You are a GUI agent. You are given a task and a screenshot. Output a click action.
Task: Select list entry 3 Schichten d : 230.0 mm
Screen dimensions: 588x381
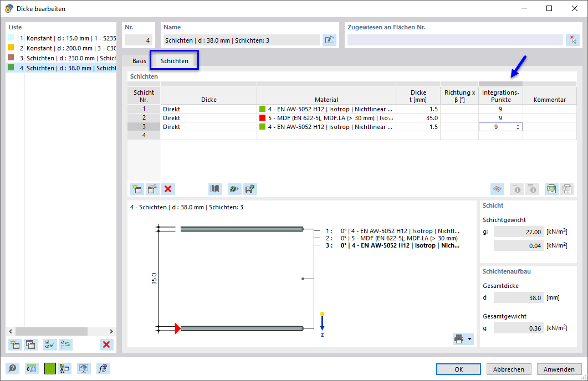pos(61,58)
